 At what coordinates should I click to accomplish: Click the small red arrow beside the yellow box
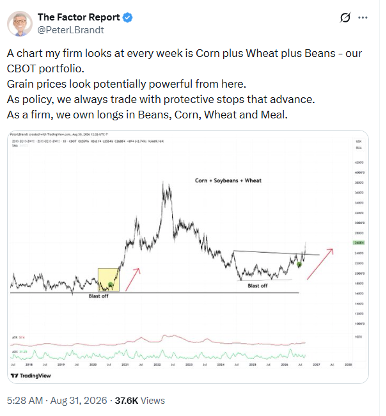pos(133,279)
